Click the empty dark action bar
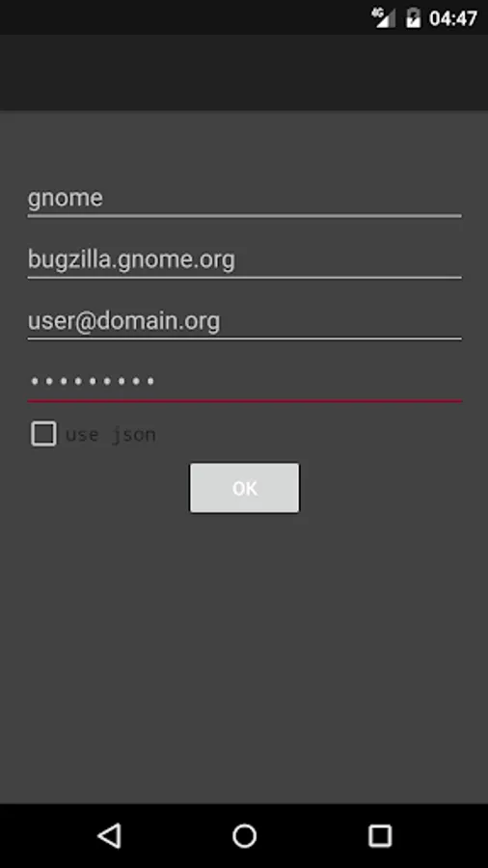This screenshot has height=868, width=488. (x=244, y=72)
